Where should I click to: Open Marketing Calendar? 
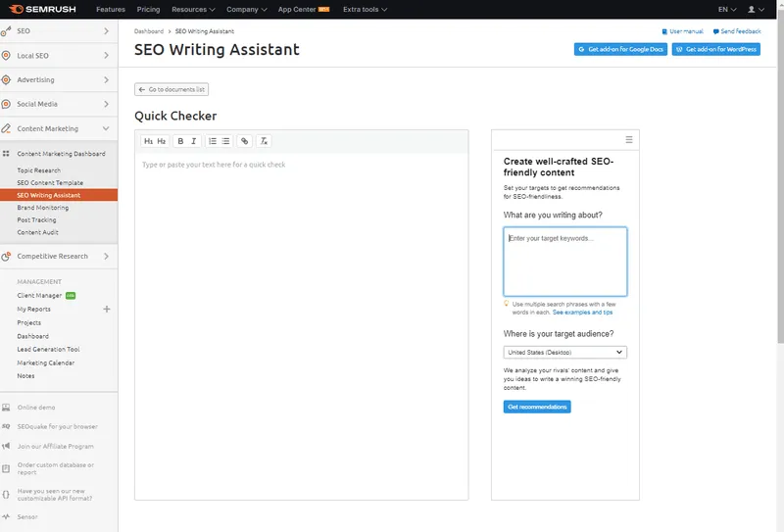pos(45,363)
